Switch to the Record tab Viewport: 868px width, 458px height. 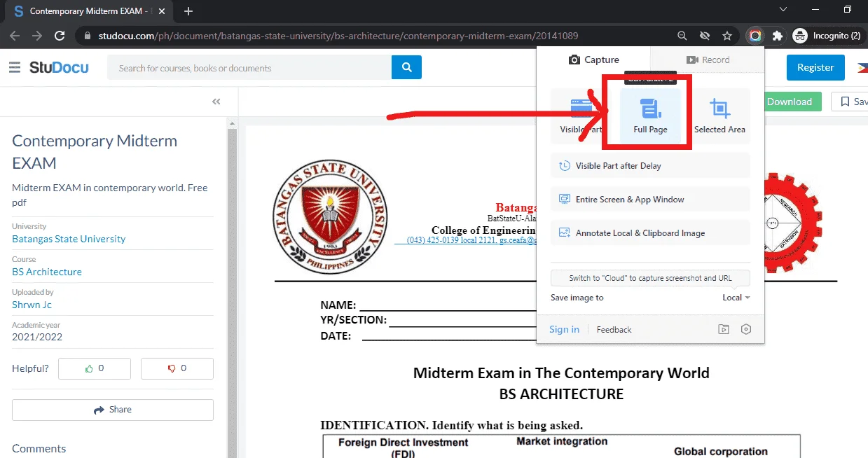point(708,60)
